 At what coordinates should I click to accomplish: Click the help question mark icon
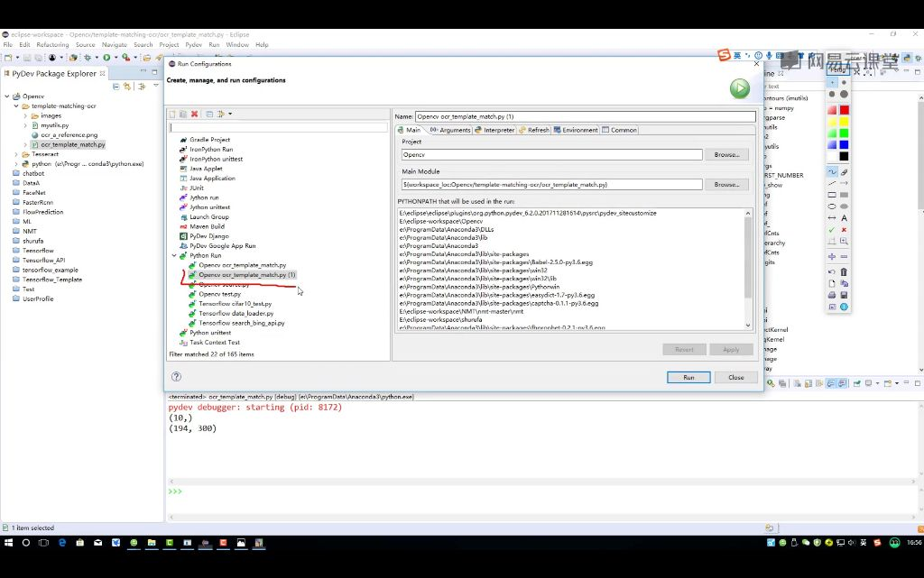(x=176, y=377)
